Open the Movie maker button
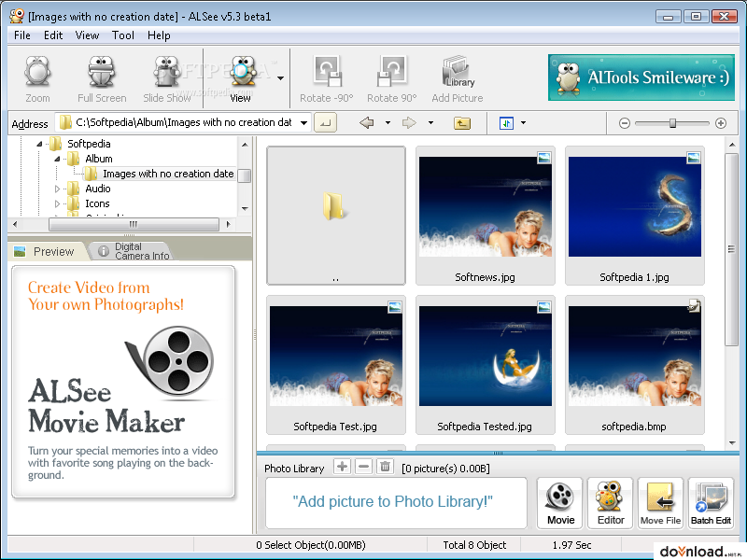The image size is (747, 560). click(x=559, y=503)
